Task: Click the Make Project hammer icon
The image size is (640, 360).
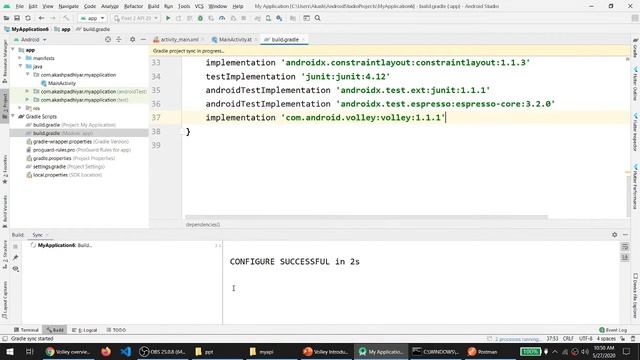Action: (x=66, y=18)
